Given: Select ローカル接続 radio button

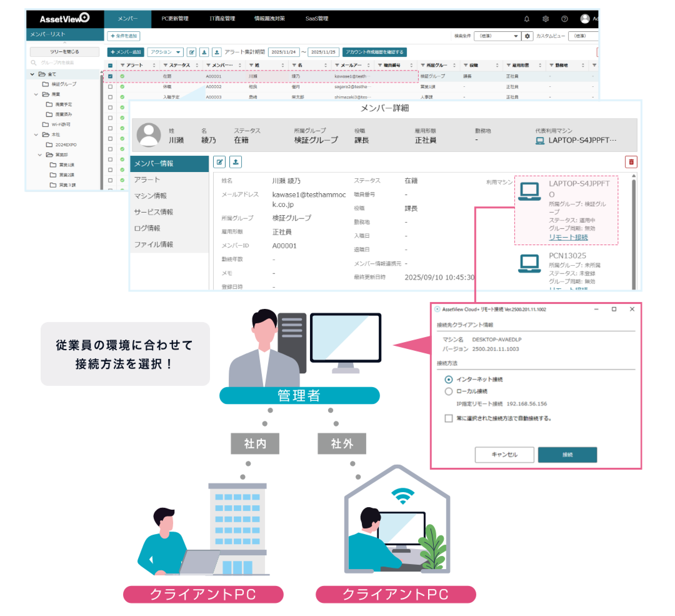Looking at the screenshot, I should pyautogui.click(x=449, y=391).
